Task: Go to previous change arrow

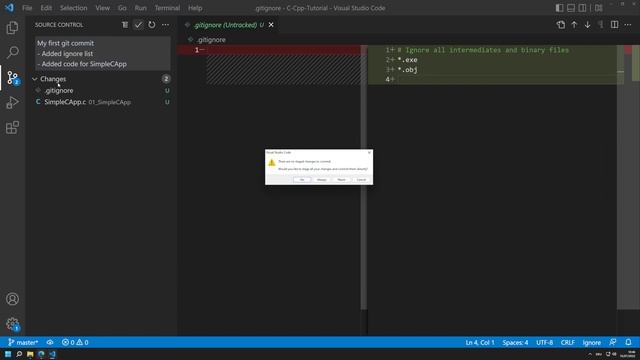Action: pyautogui.click(x=574, y=25)
